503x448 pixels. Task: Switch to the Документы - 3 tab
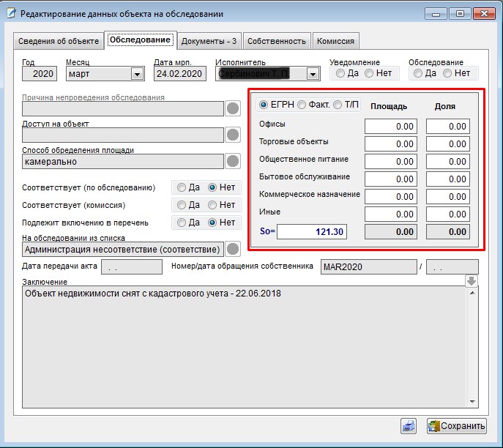pyautogui.click(x=209, y=41)
